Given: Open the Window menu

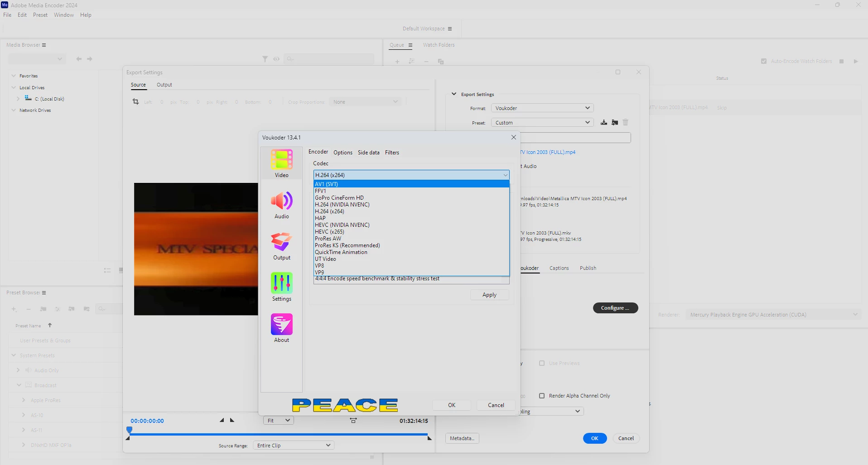Looking at the screenshot, I should [x=64, y=15].
